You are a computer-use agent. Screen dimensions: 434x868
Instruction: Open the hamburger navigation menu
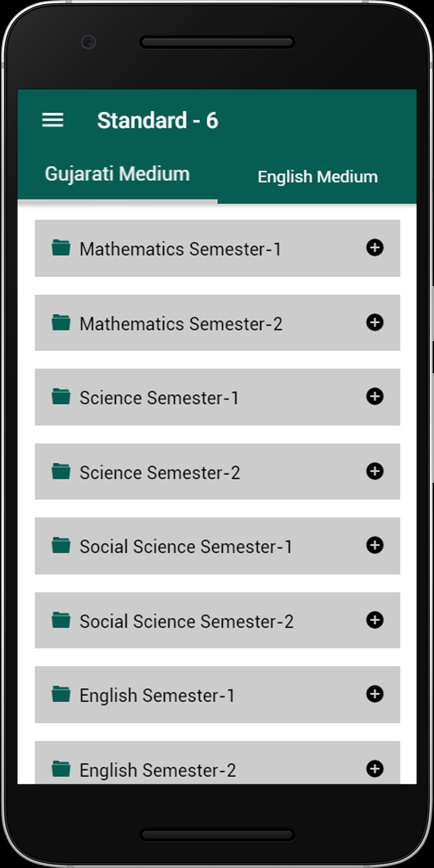53,120
